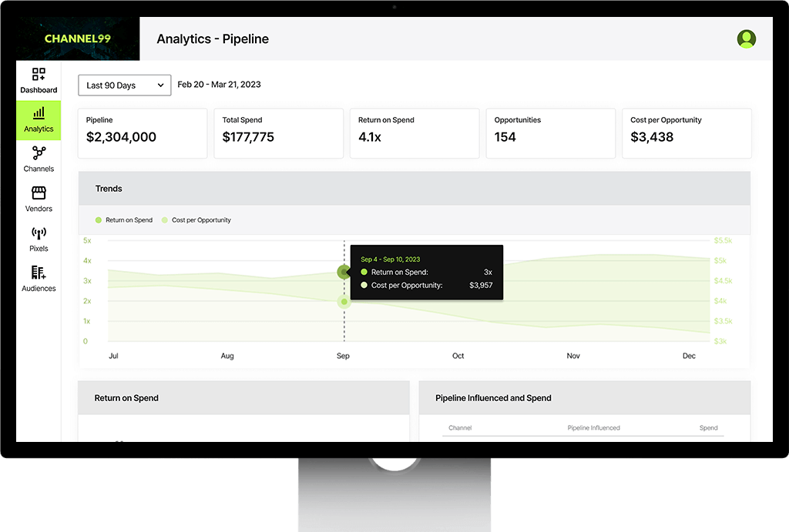Select the Cost per Opportunity $3,438 card
The image size is (789, 532).
point(687,133)
